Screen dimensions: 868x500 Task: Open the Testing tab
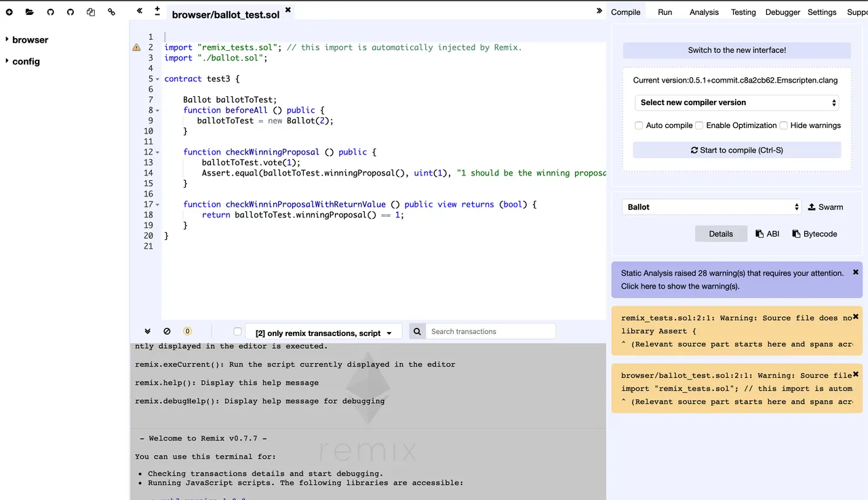click(x=743, y=12)
